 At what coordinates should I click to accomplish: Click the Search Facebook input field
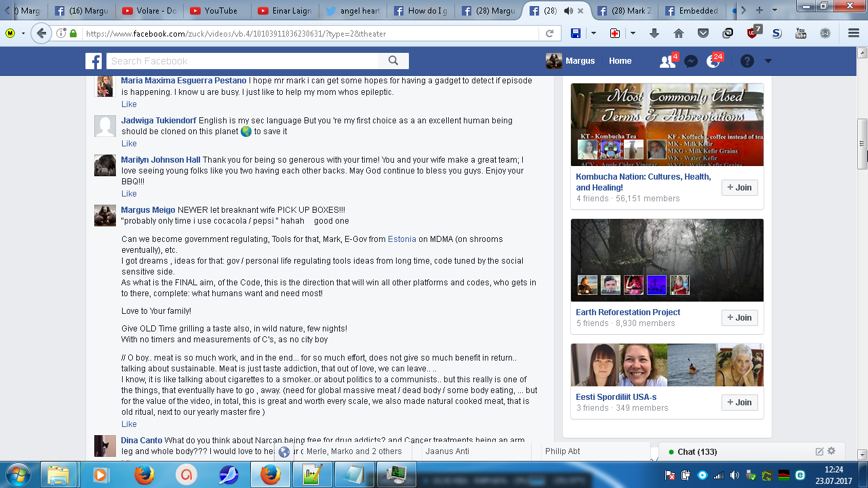point(242,61)
